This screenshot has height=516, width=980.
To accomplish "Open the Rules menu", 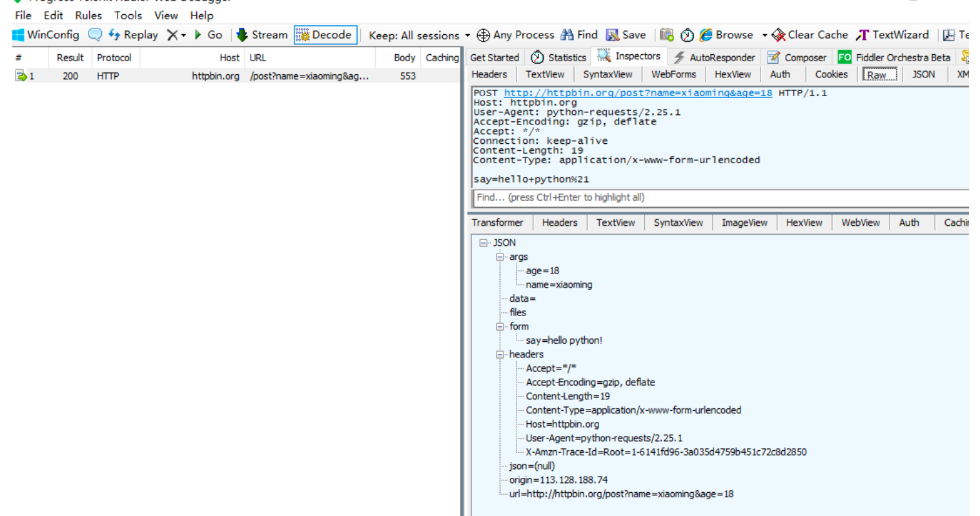I will (88, 15).
